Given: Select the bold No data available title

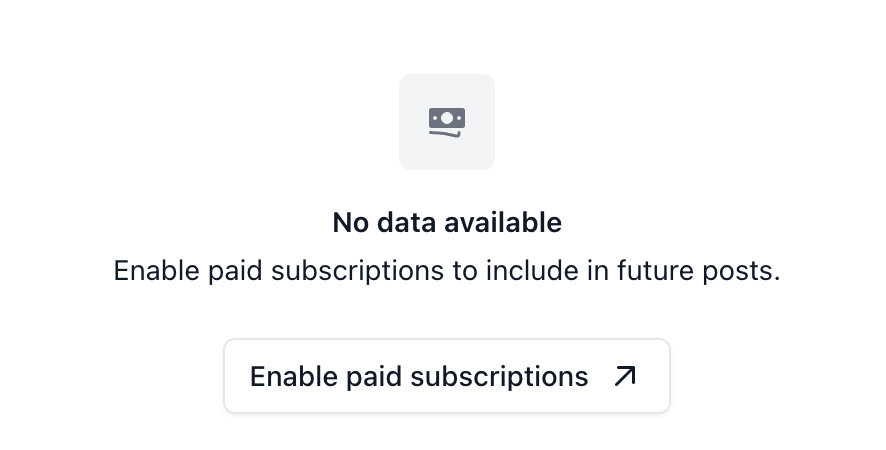Looking at the screenshot, I should 447,222.
